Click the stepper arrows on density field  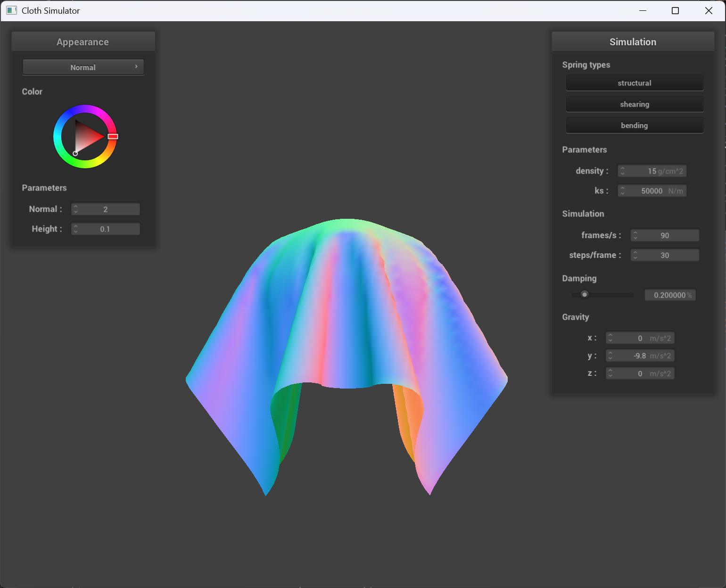coord(622,171)
